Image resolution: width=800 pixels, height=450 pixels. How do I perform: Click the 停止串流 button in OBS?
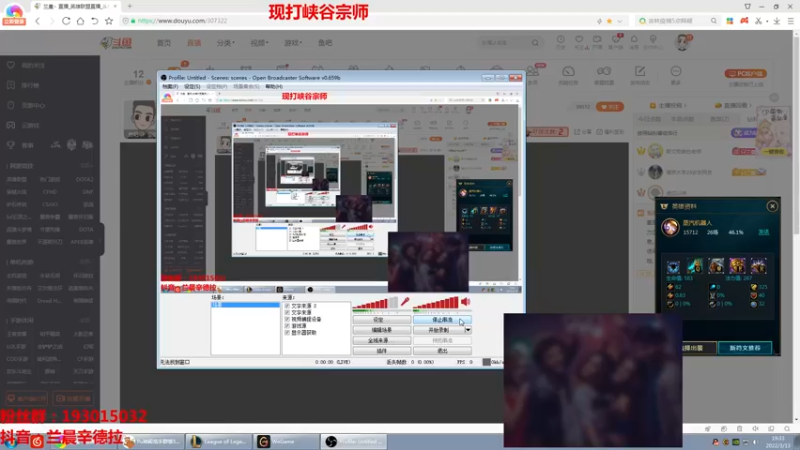442,320
